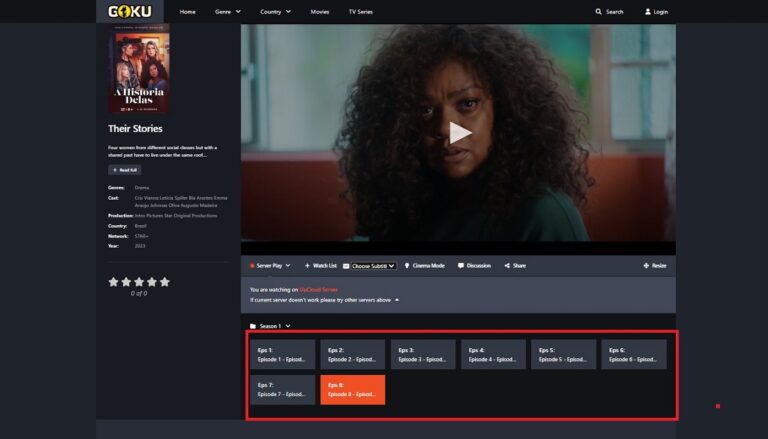768x439 pixels.
Task: Toggle Cinema Mode lightbulb
Action: click(x=407, y=266)
